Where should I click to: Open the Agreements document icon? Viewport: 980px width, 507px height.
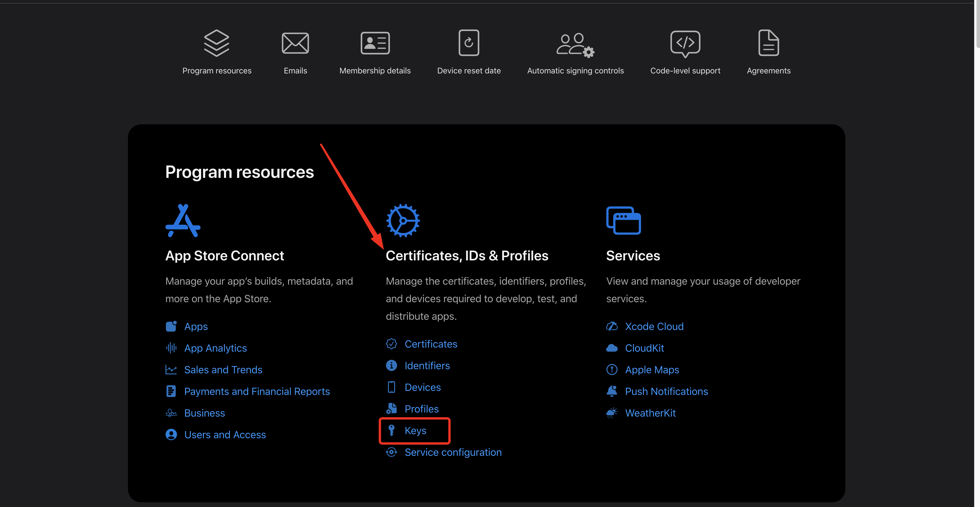tap(769, 42)
